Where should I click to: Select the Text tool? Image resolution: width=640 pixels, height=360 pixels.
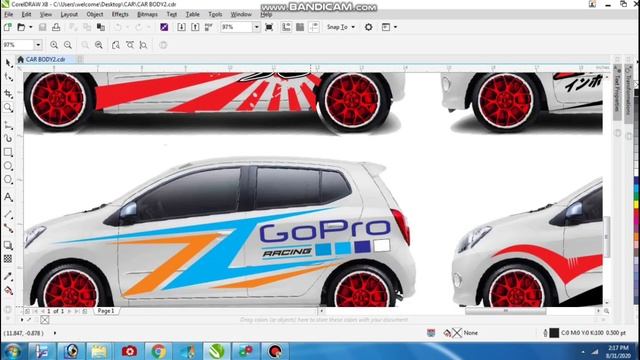(x=8, y=197)
